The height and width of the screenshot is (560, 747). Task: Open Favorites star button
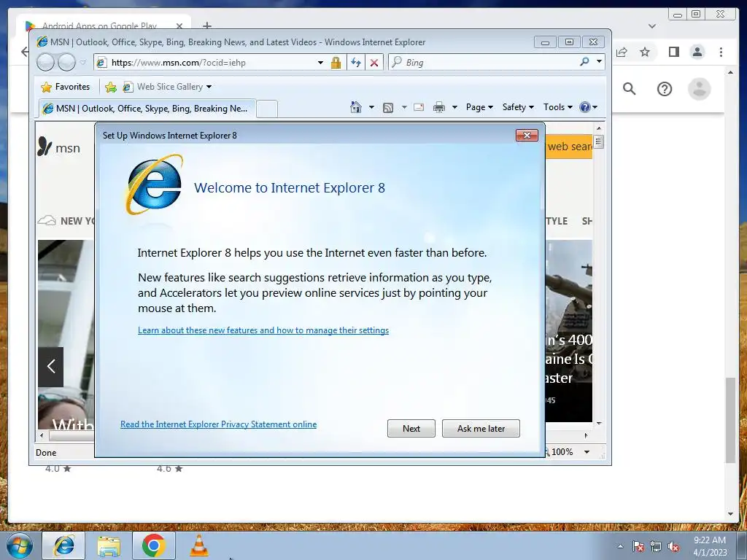[x=66, y=87]
